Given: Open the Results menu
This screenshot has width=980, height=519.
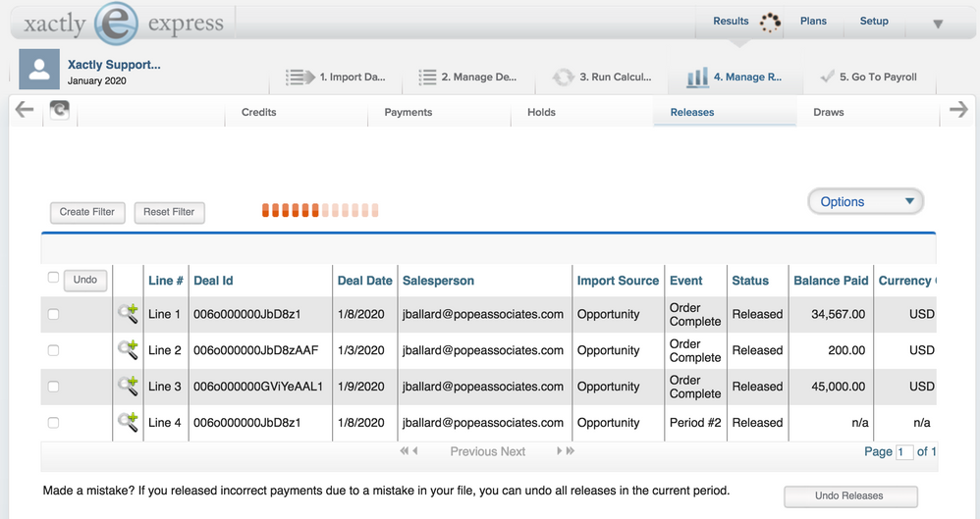Looking at the screenshot, I should point(731,21).
